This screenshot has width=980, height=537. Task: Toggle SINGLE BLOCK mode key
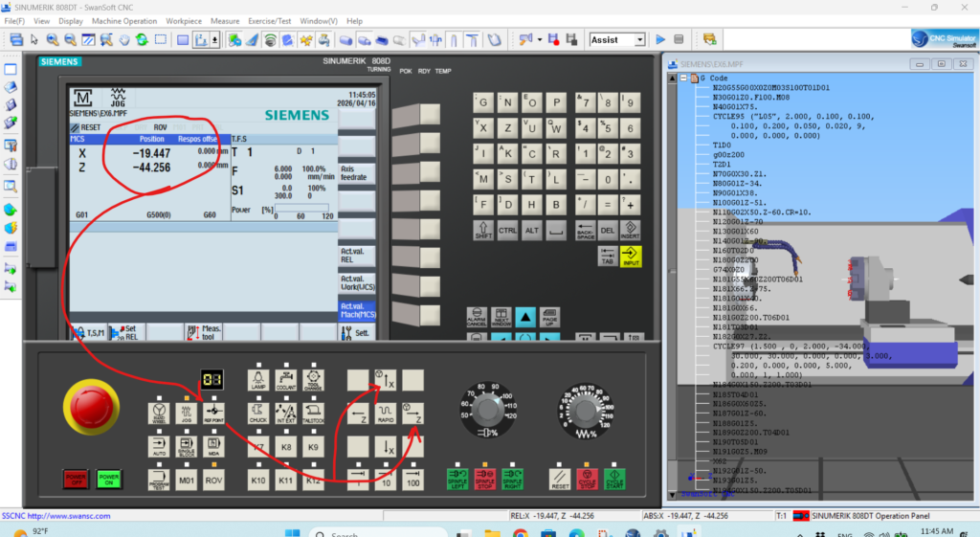(x=187, y=446)
